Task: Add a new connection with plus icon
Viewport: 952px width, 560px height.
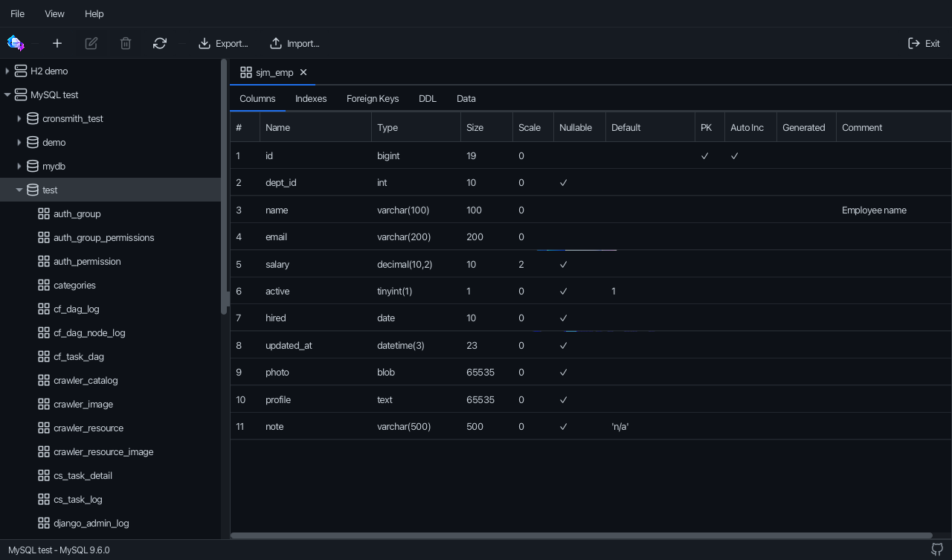Action: point(57,43)
